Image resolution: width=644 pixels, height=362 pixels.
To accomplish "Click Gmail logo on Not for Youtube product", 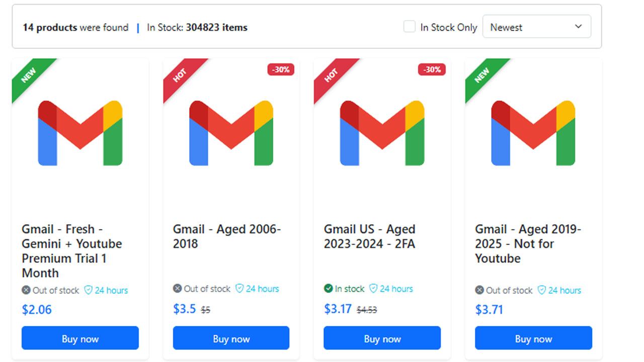I will point(533,133).
